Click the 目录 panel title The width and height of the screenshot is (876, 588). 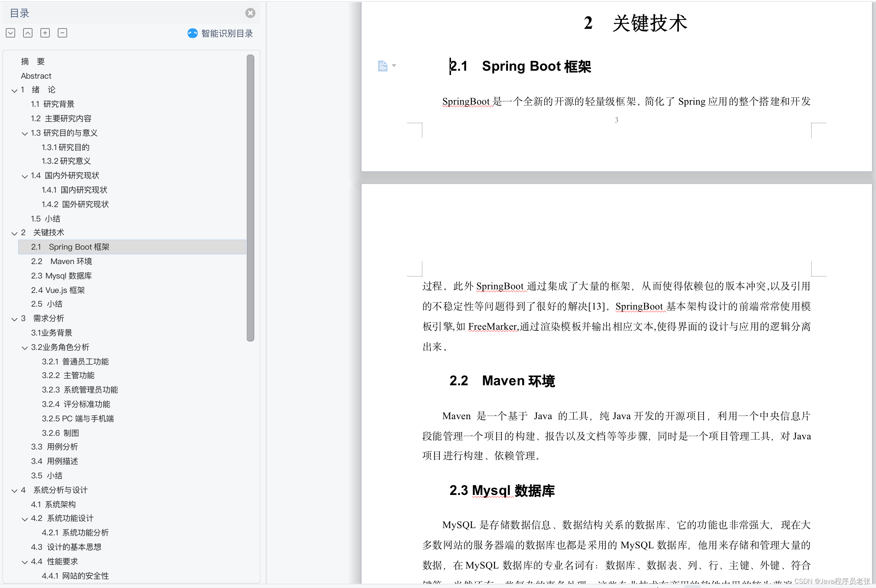point(19,13)
